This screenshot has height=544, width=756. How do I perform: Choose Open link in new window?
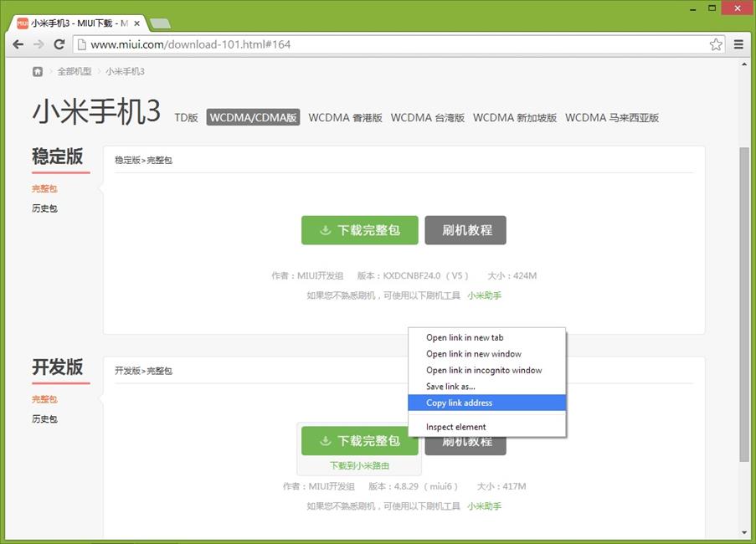[x=487, y=354]
